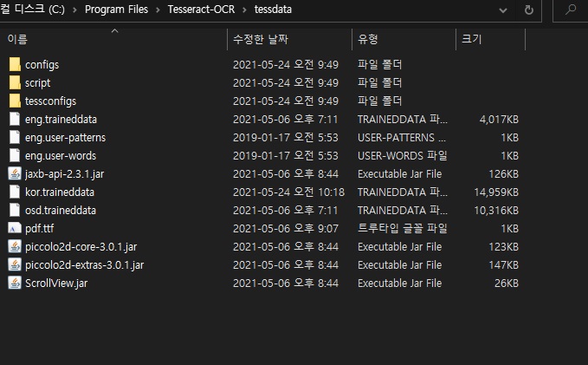Click the pdf.ttf font file icon
588x365 pixels.
pyautogui.click(x=15, y=228)
